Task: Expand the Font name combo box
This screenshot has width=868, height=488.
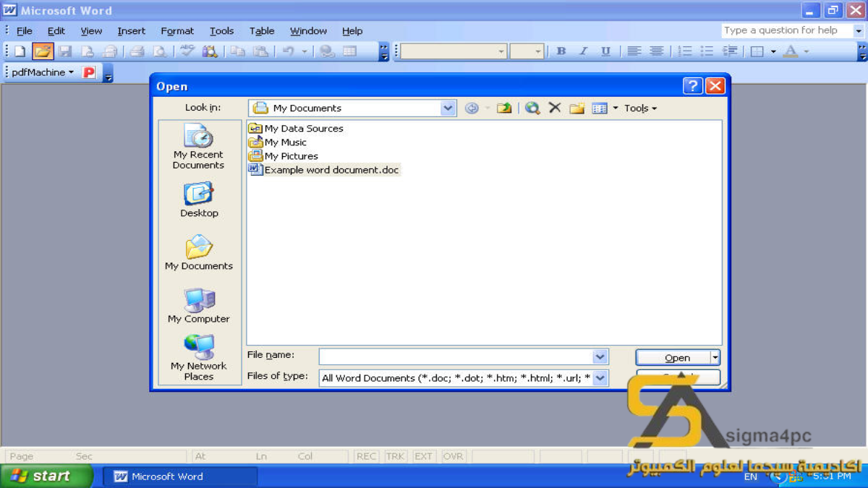Action: pyautogui.click(x=501, y=51)
